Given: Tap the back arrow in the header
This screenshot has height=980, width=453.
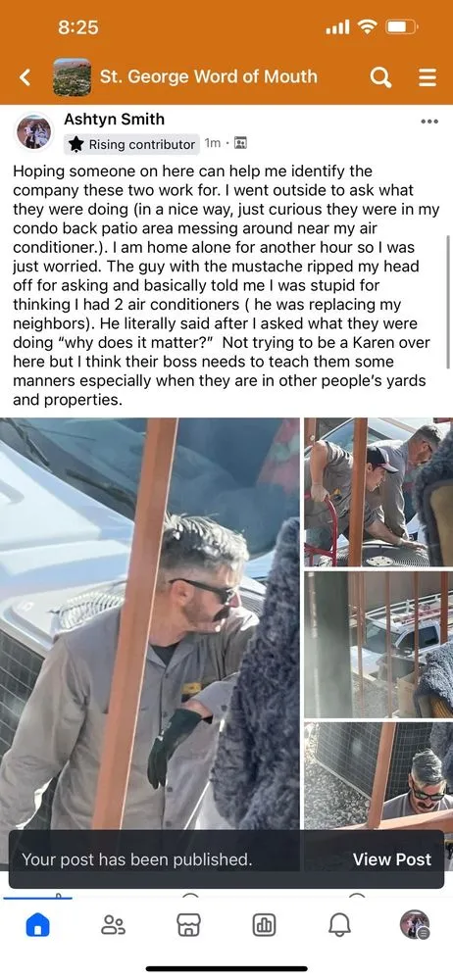Looking at the screenshot, I should point(25,77).
